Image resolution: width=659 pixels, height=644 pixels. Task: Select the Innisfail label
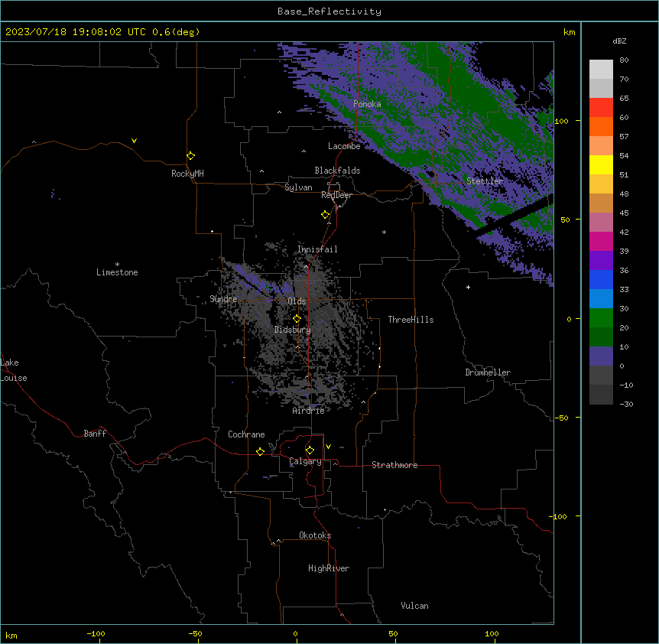[317, 249]
